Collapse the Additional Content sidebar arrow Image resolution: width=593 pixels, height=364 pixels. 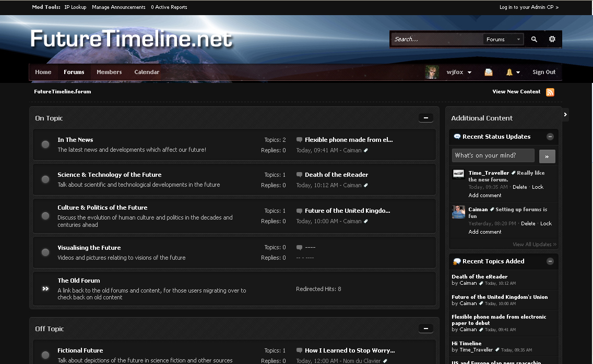tap(565, 115)
